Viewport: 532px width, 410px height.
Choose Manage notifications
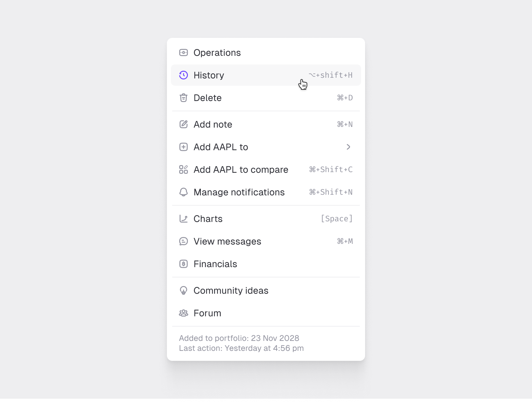[x=239, y=192]
